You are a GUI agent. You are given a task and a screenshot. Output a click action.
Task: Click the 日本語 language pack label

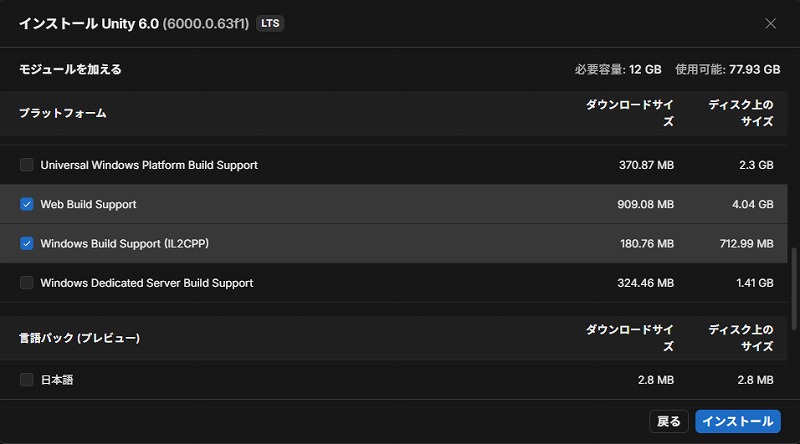pyautogui.click(x=57, y=380)
